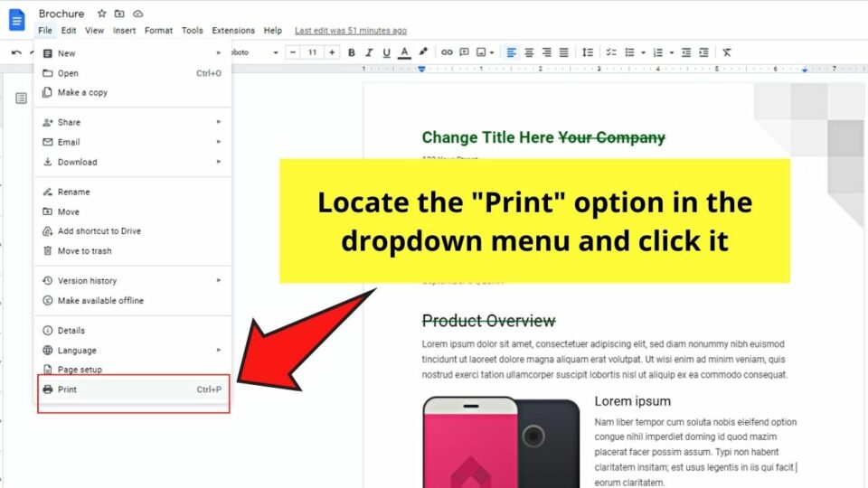The width and height of the screenshot is (868, 488).
Task: Star the Brochure document
Action: [102, 14]
